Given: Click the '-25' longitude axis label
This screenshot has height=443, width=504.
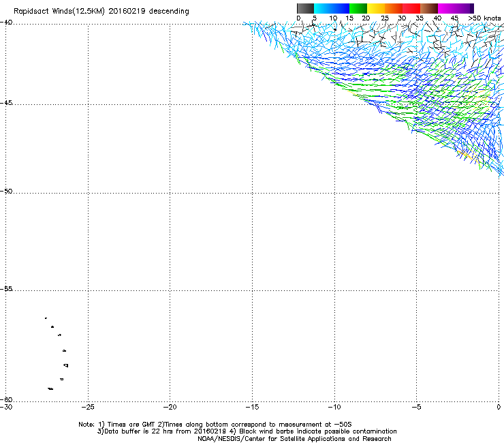Looking at the screenshot, I should tap(88, 407).
